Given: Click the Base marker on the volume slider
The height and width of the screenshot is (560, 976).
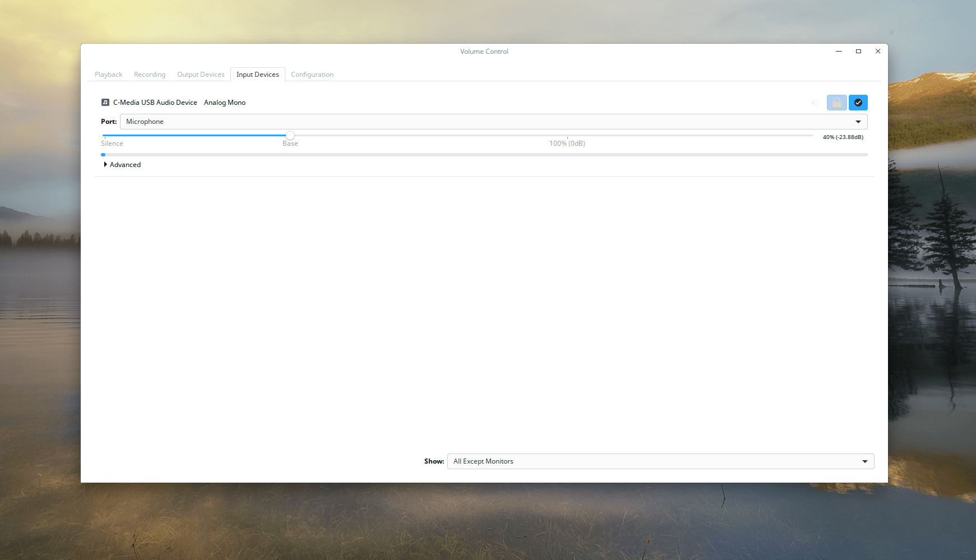Looking at the screenshot, I should 290,143.
